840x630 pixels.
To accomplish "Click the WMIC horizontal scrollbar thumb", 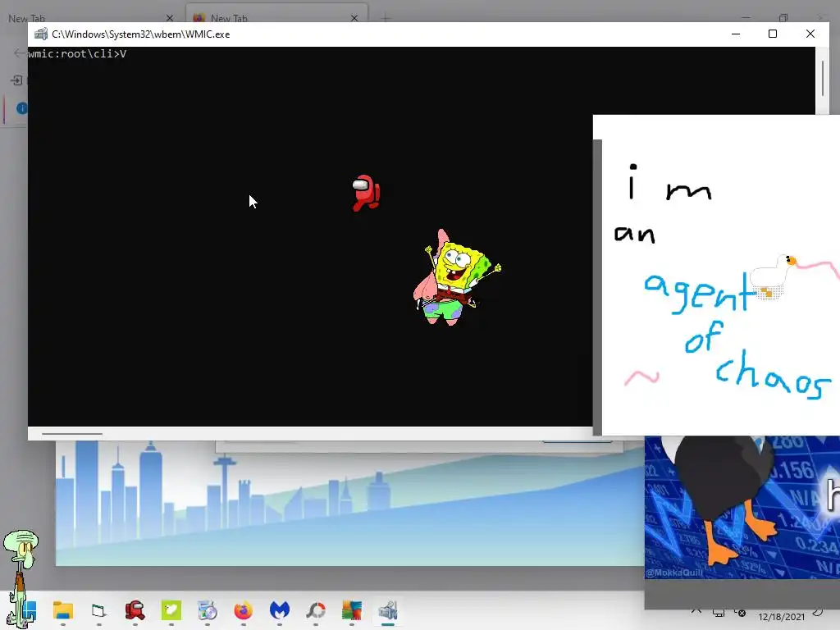I will [72, 434].
